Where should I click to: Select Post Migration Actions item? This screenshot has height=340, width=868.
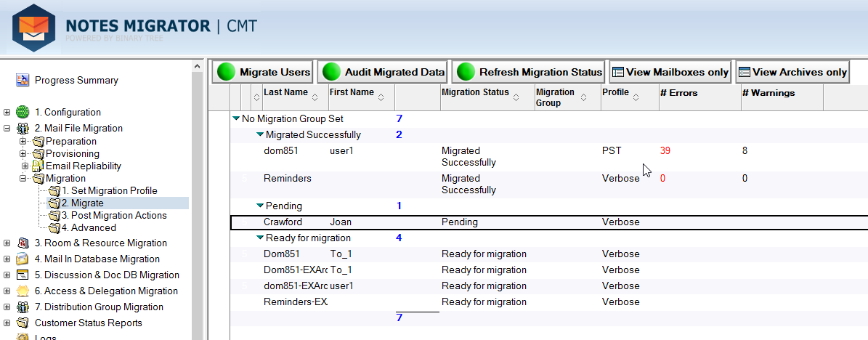(x=113, y=215)
